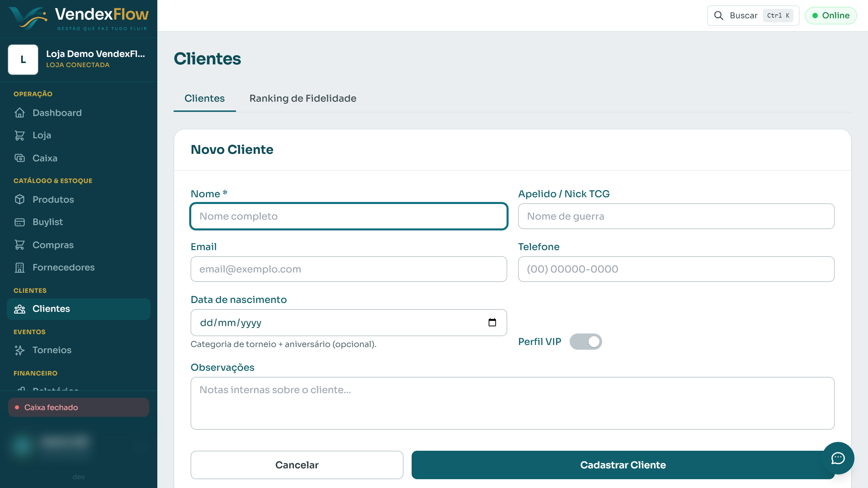Open the Buscar search box

point(753,16)
